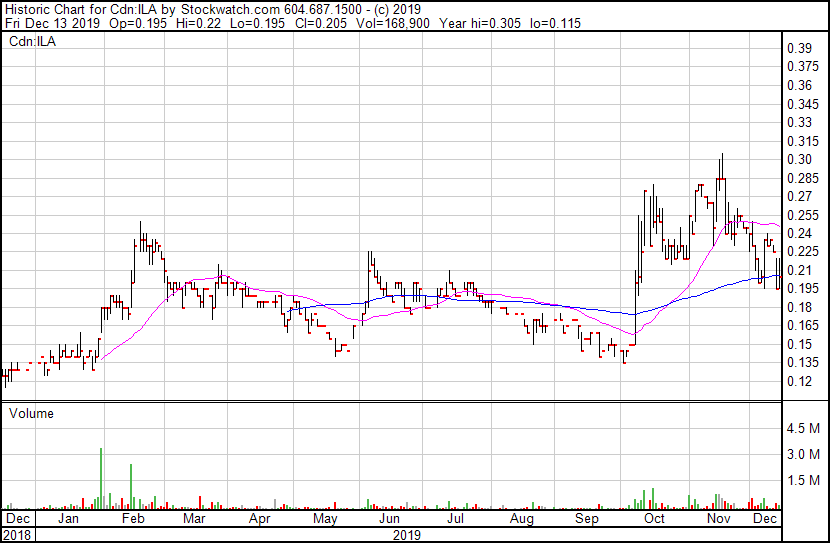Select the 0.39 price axis label
This screenshot has width=830, height=543.
(798, 48)
